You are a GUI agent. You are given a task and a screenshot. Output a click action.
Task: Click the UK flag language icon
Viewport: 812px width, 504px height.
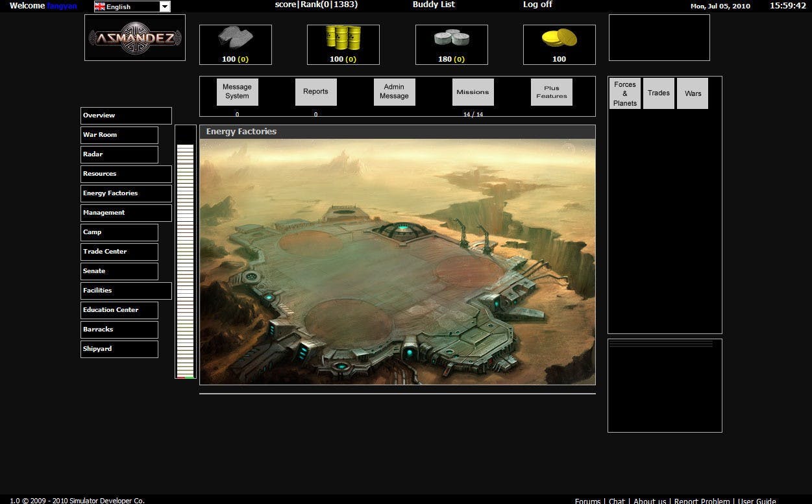(x=100, y=6)
